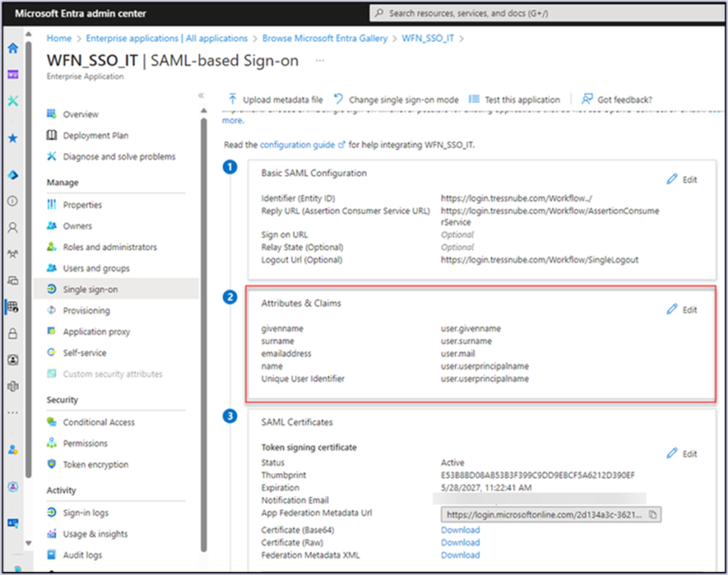Edit SAML Certificates token signing certificate
The height and width of the screenshot is (575, 728).
(682, 454)
